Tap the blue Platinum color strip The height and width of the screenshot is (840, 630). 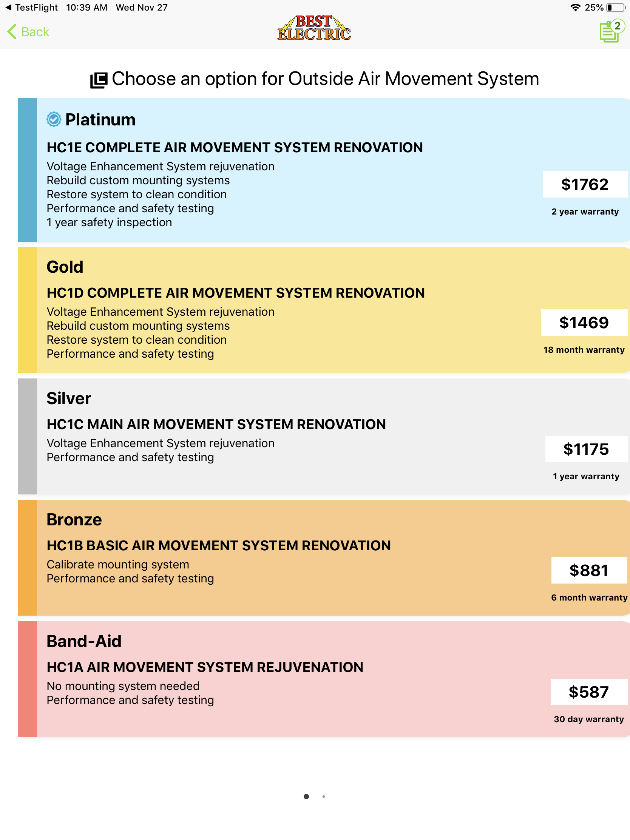point(27,170)
